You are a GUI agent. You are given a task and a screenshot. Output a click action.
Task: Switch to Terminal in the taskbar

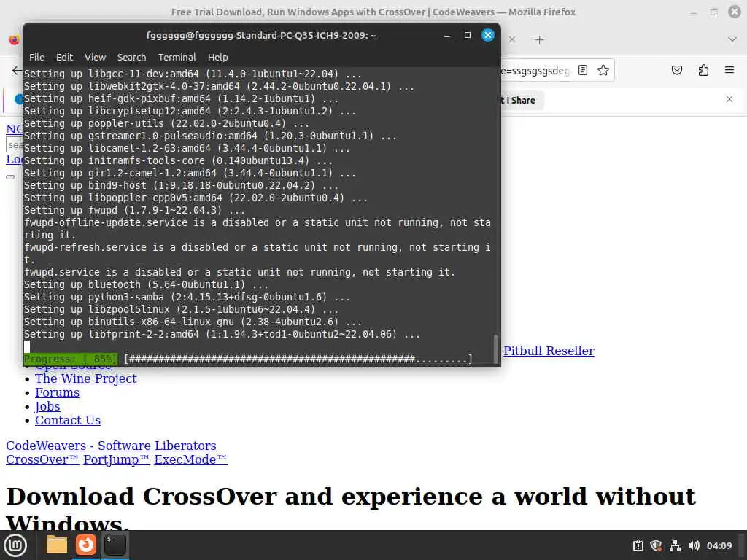pyautogui.click(x=115, y=545)
